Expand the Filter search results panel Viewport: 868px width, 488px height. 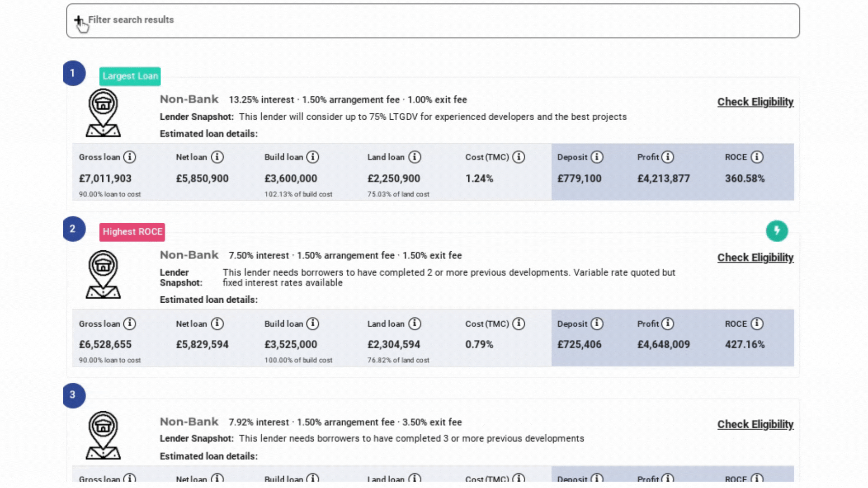(131, 20)
